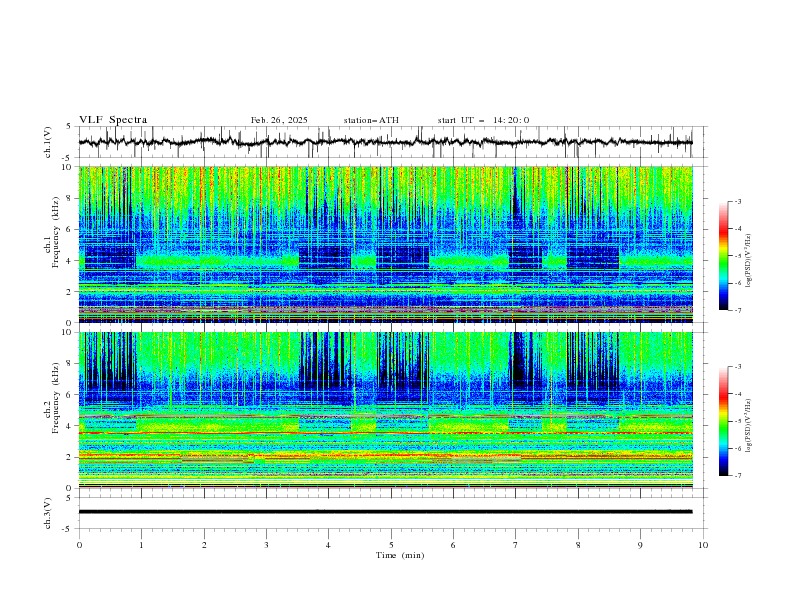Click the "ch.1(V)" waveform axis label
This screenshot has width=792, height=612.
[48, 142]
